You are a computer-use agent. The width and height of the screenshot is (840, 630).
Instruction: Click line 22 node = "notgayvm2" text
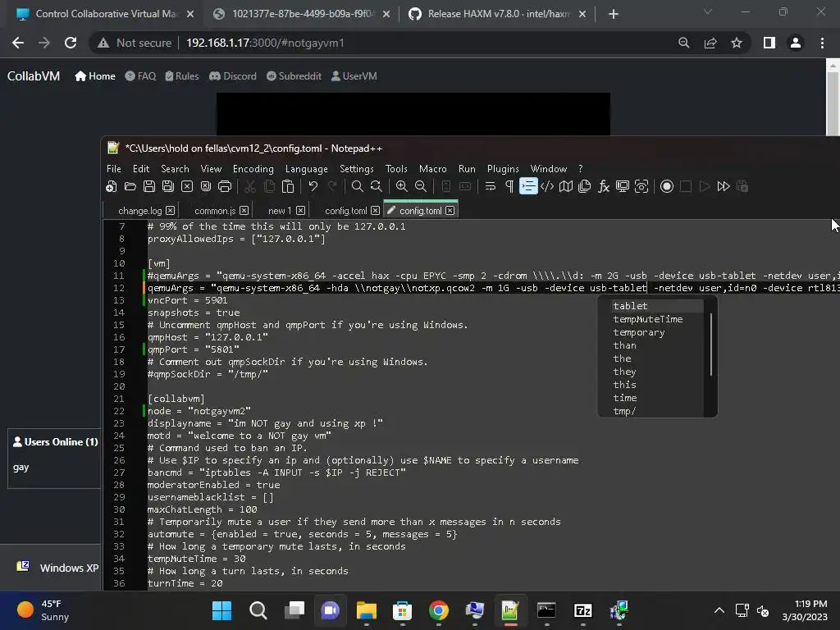199,411
